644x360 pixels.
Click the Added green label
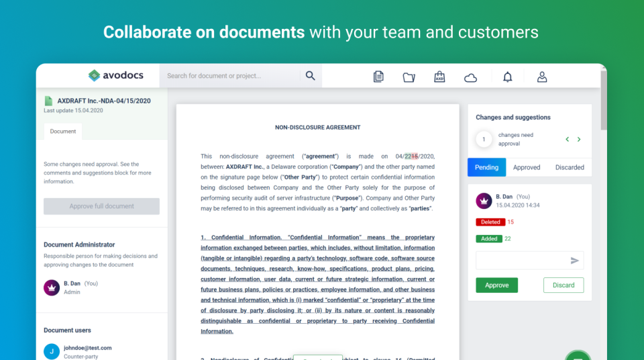point(489,238)
